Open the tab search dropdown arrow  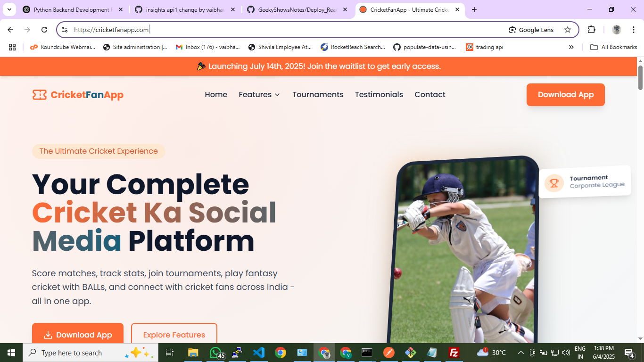pos(9,9)
